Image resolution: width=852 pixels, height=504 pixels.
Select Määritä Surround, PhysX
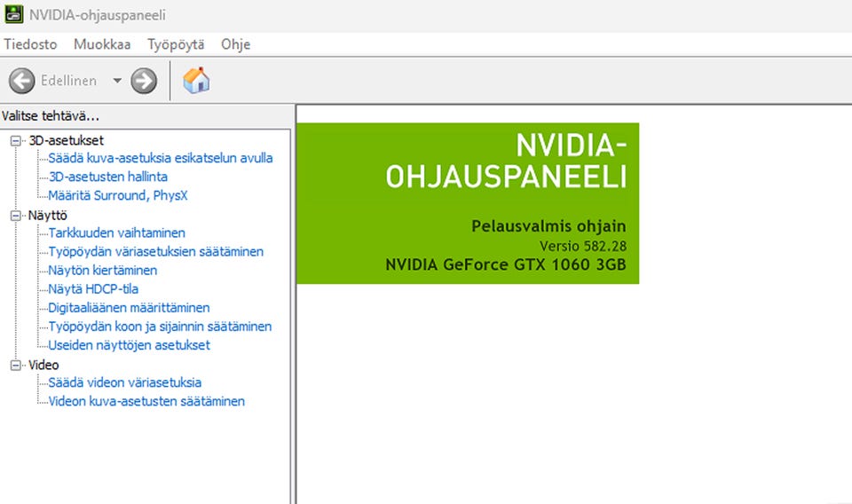[118, 195]
